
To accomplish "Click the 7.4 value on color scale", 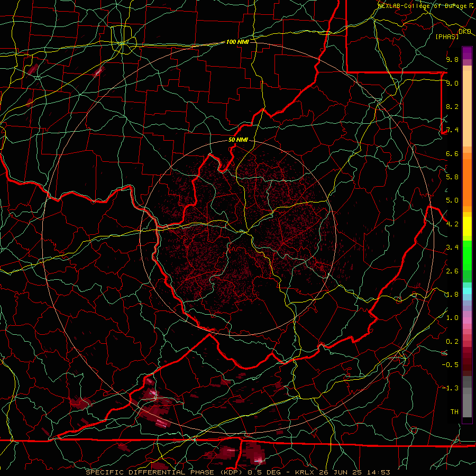I will click(452, 130).
